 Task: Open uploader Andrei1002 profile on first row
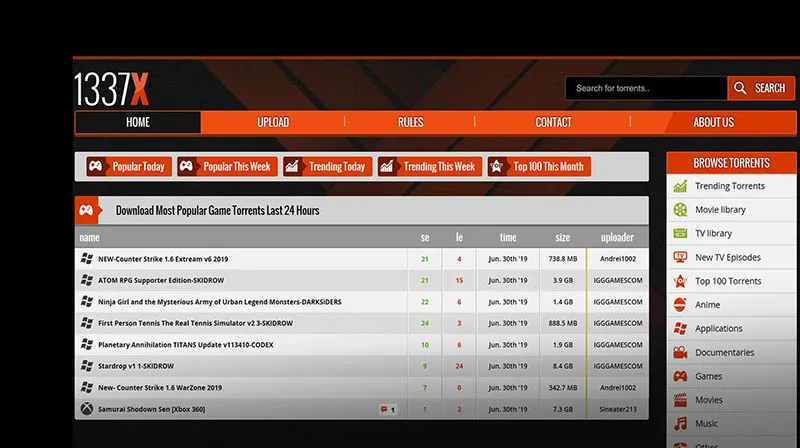click(x=617, y=258)
